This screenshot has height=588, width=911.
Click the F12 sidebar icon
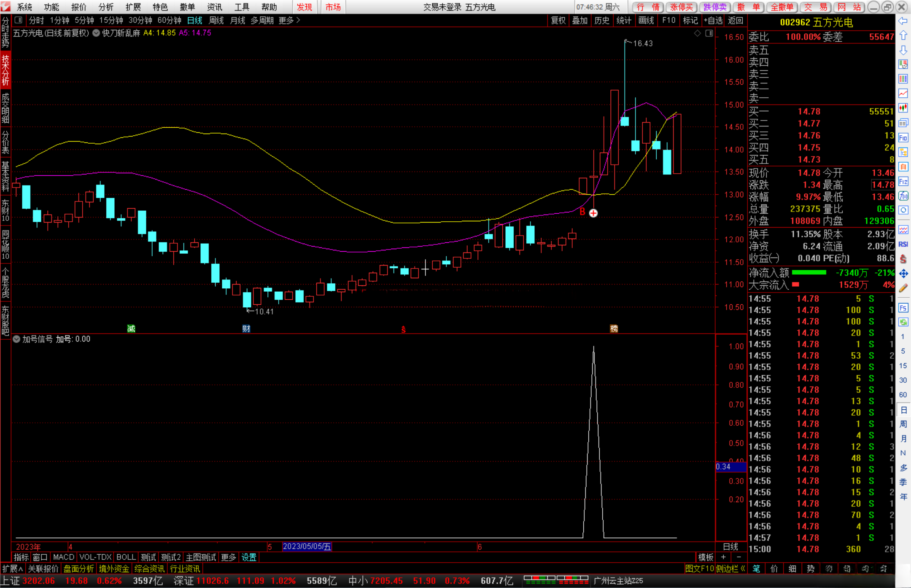(903, 182)
